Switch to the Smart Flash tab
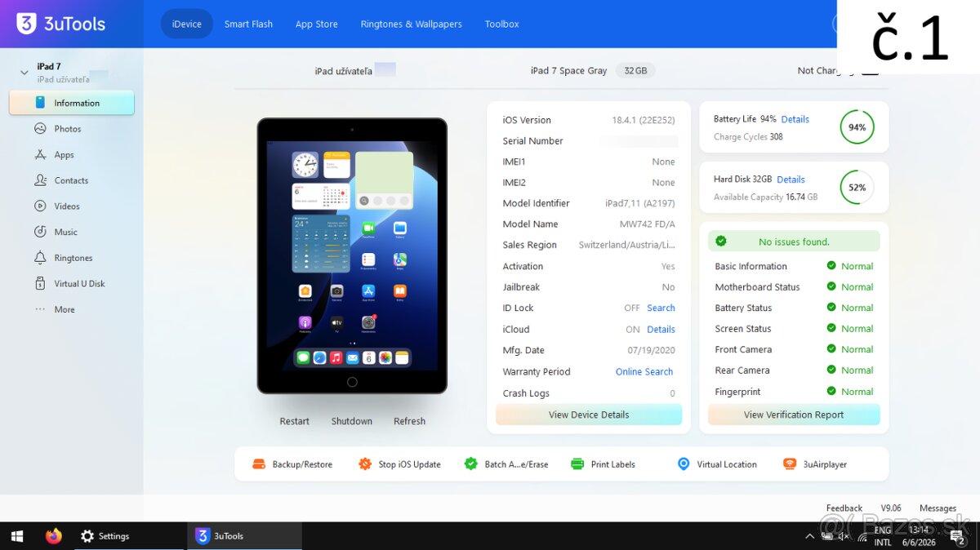 point(248,24)
